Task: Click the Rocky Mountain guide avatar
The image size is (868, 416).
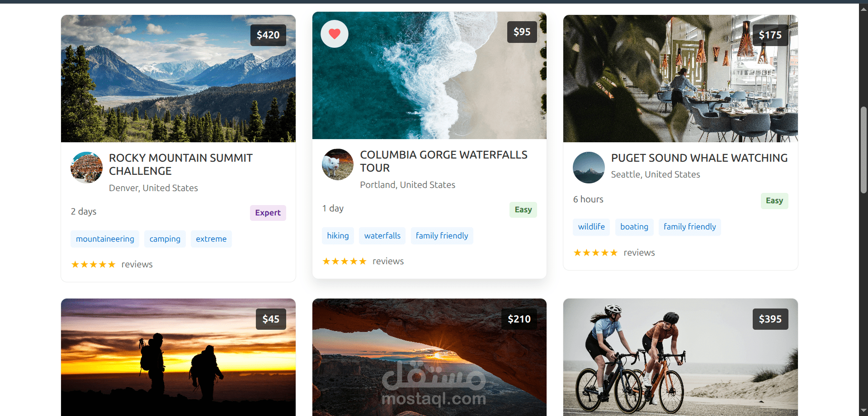Action: [x=86, y=168]
